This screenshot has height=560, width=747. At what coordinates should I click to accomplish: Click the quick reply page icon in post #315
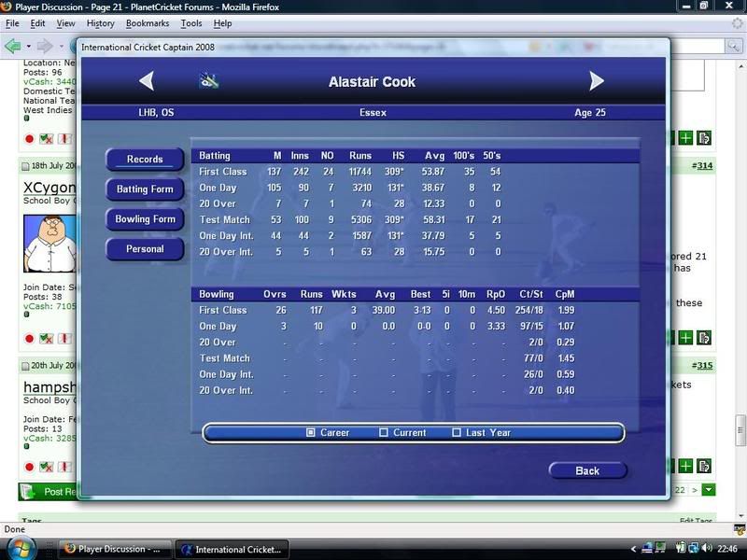pyautogui.click(x=704, y=466)
